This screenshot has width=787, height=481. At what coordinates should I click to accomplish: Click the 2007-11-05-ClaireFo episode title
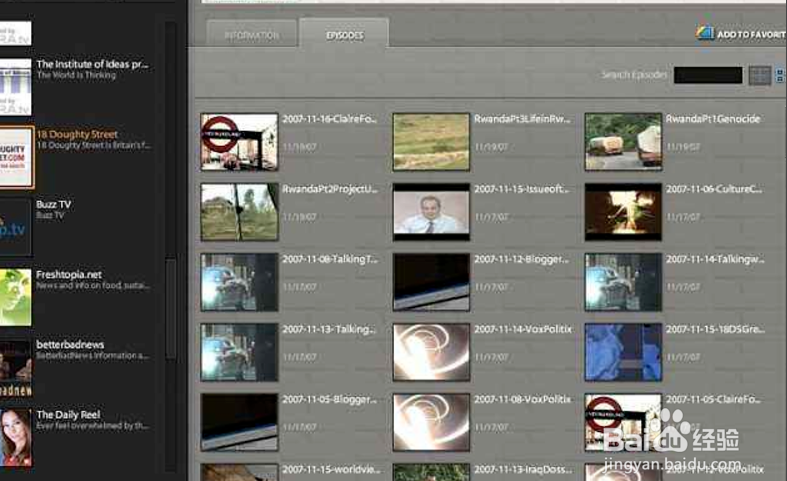(x=713, y=399)
